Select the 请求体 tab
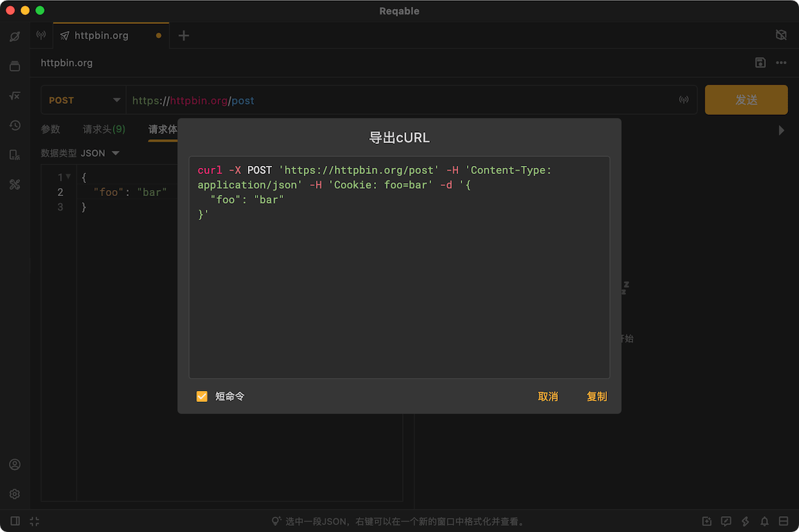 (163, 129)
